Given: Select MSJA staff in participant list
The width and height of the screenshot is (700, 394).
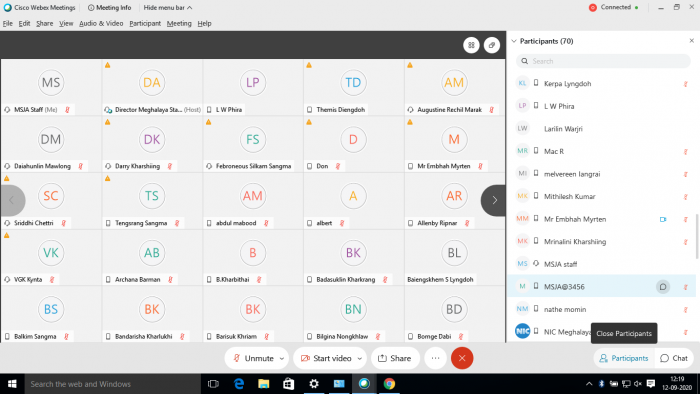Looking at the screenshot, I should (x=601, y=264).
